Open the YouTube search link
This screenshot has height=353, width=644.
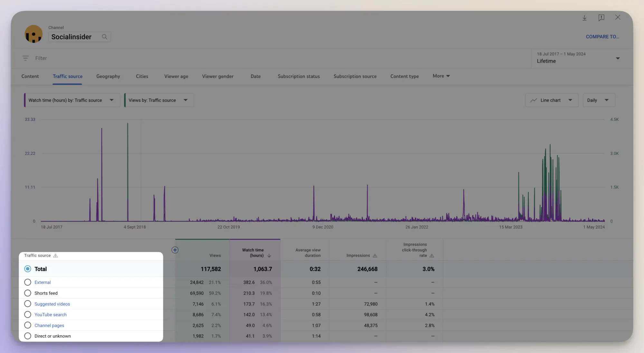click(51, 315)
